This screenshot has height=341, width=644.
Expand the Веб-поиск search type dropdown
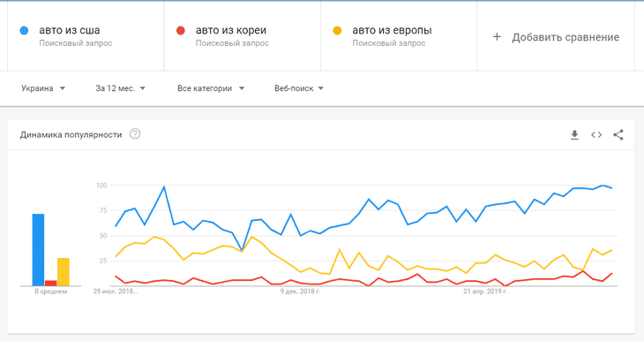pos(298,88)
